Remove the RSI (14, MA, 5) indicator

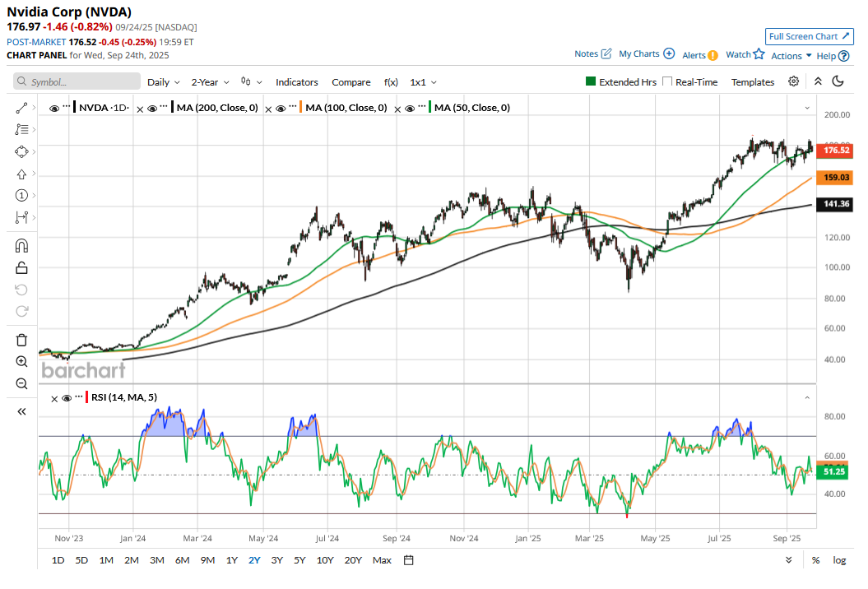click(54, 399)
